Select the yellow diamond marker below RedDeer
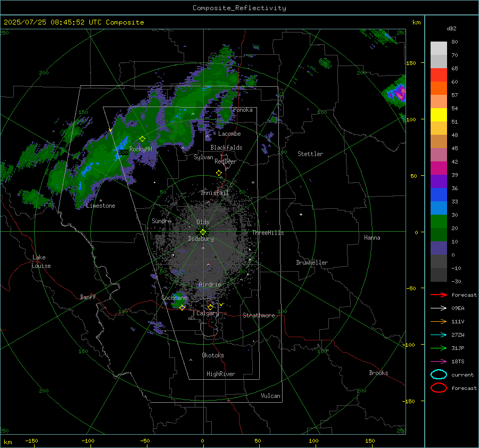The width and height of the screenshot is (479, 448). (219, 173)
